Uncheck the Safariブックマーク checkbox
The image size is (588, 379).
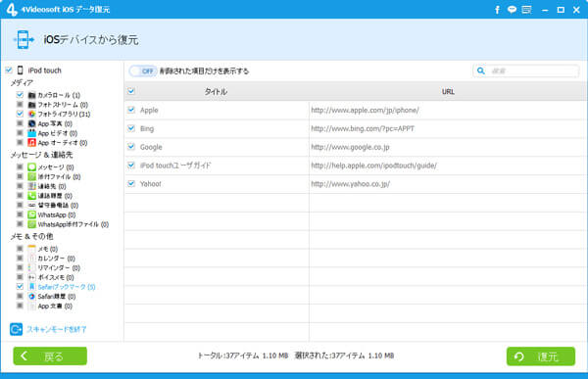[x=20, y=286]
